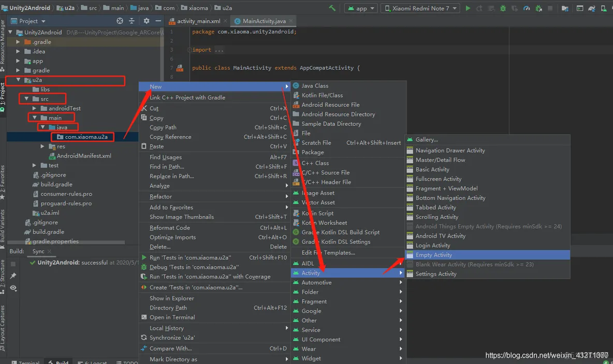Open the Layout Captures side tab
This screenshot has width=613, height=364.
click(x=3, y=328)
